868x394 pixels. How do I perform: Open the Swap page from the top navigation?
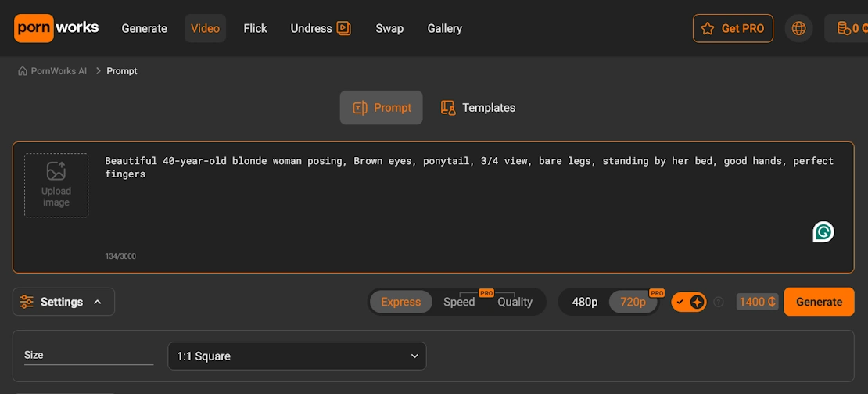coord(389,28)
